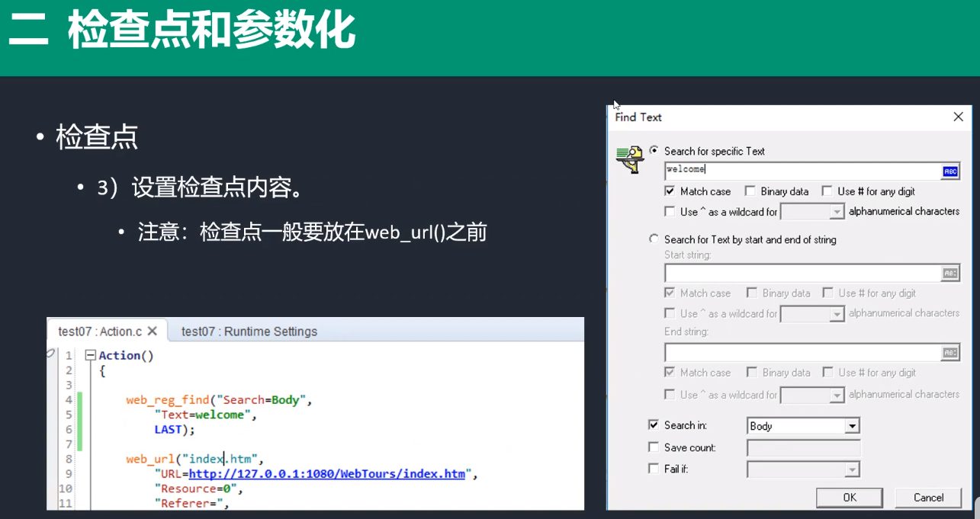Click the disabled ABC icon next to End string
Screen dimensions: 980x519
(949, 352)
